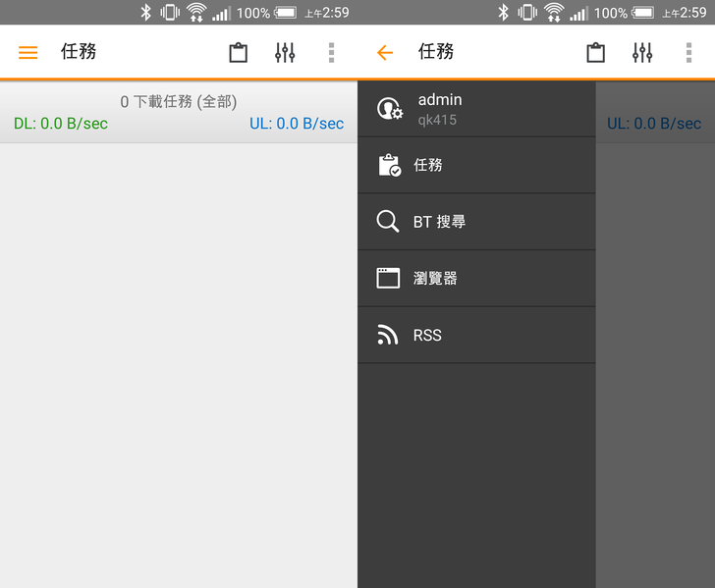
Task: Open filter sliders icon on left screen
Action: 285,53
